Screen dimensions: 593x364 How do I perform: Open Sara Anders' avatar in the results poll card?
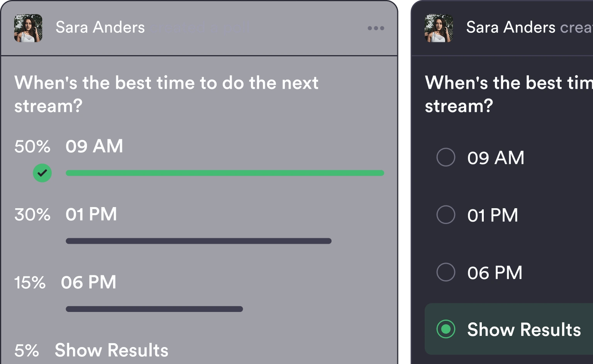[28, 28]
